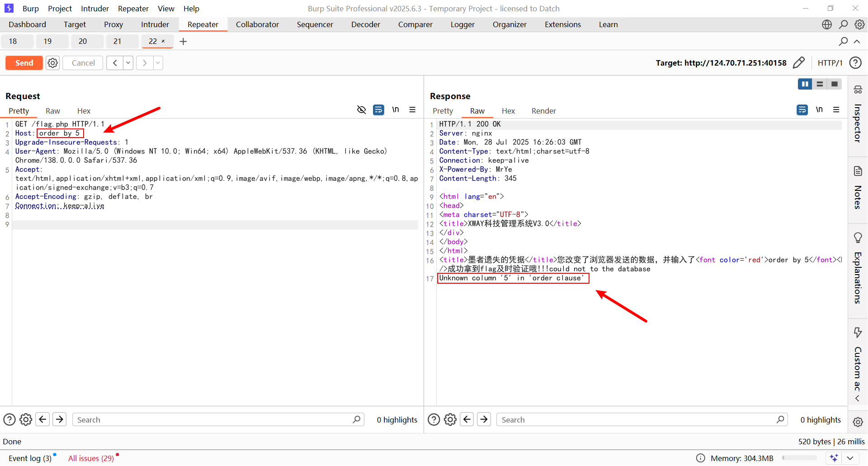868x466 pixels.
Task: Switch to the Proxy tab
Action: (x=113, y=24)
